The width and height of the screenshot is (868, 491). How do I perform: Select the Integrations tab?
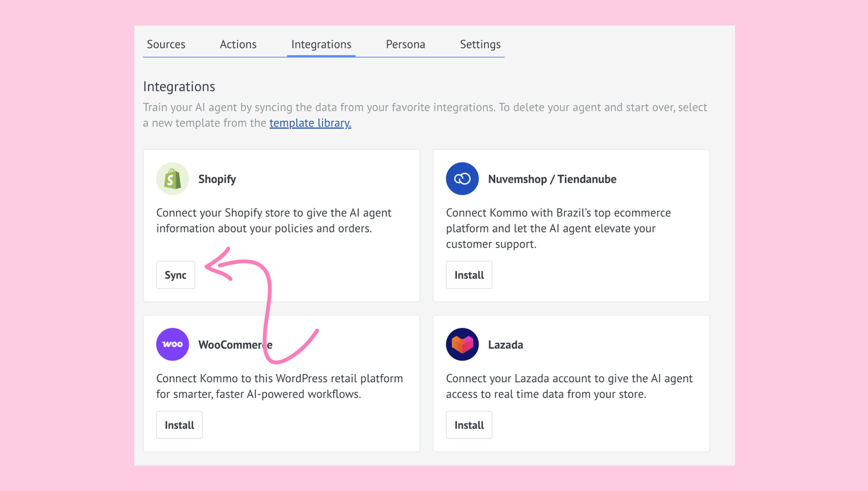pos(321,45)
